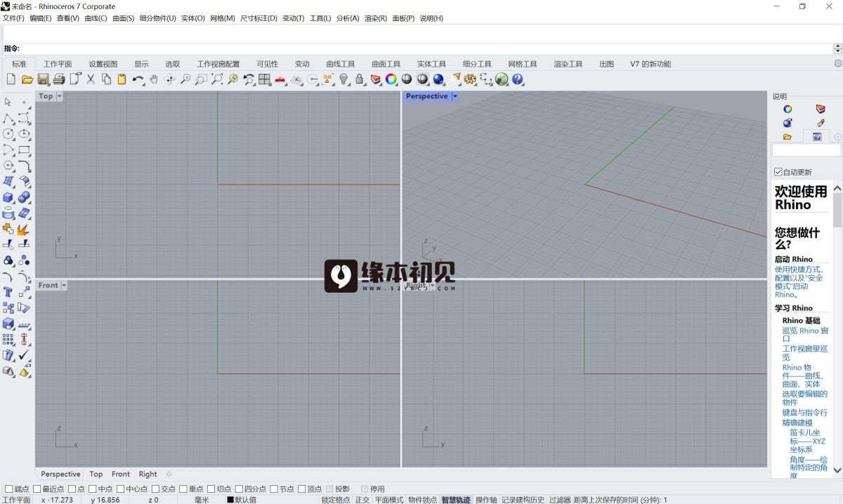Open the Perspective viewport title dropdown arrow

pyautogui.click(x=455, y=96)
